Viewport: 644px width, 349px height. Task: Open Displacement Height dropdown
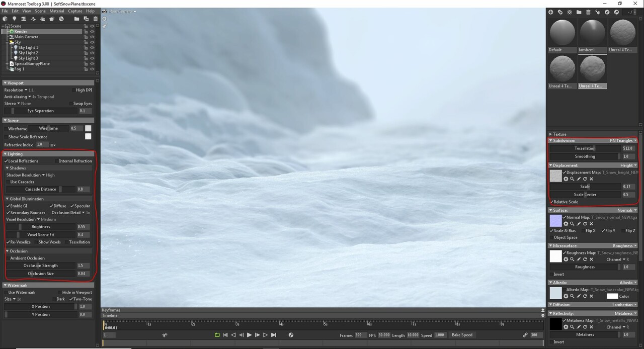(628, 165)
